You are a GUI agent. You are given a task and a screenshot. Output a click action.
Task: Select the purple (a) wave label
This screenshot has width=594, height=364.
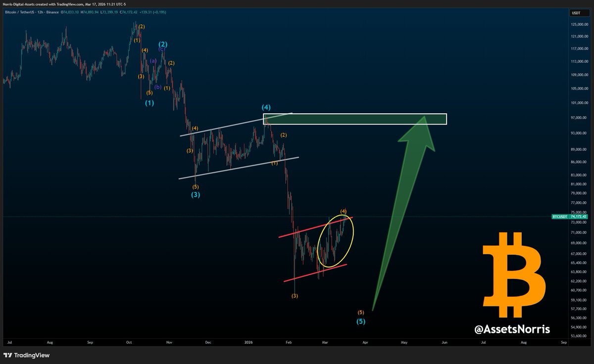click(x=153, y=61)
